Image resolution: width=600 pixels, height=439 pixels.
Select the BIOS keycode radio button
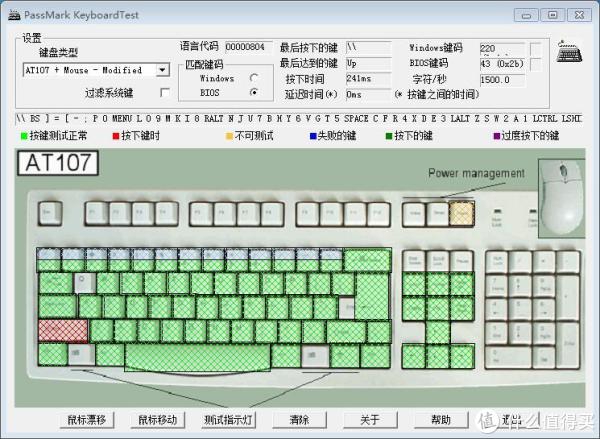tap(254, 92)
